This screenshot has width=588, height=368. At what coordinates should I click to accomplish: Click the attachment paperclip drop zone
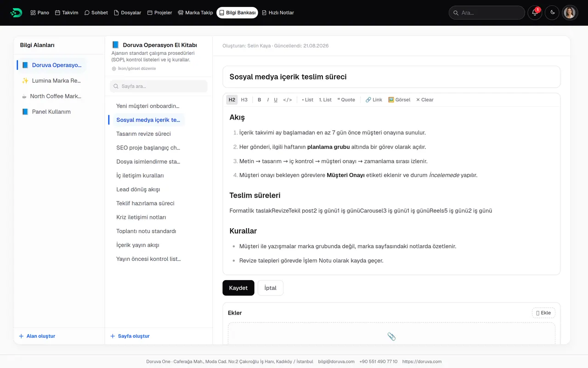tap(391, 333)
